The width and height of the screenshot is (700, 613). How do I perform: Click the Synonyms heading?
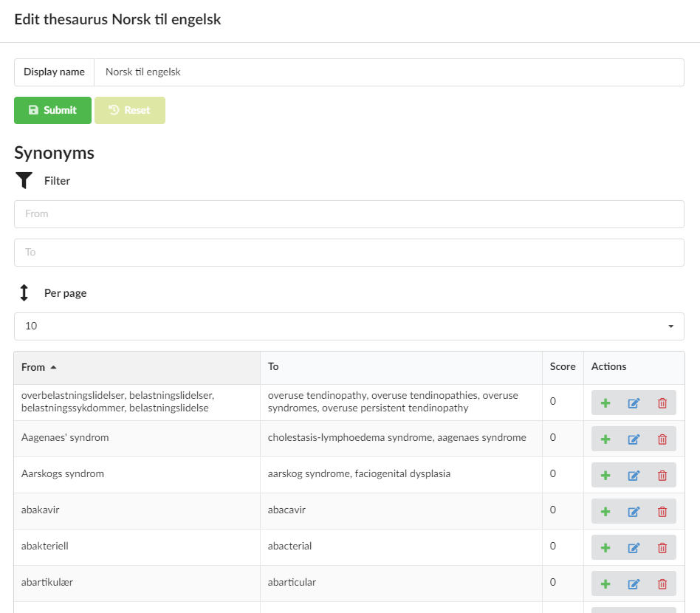coord(54,153)
